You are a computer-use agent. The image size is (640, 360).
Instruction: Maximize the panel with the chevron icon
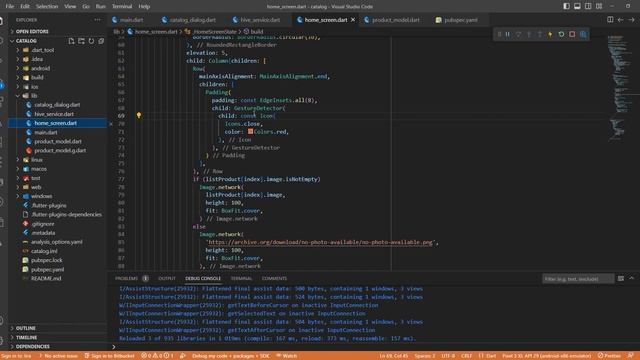pyautogui.click(x=631, y=278)
